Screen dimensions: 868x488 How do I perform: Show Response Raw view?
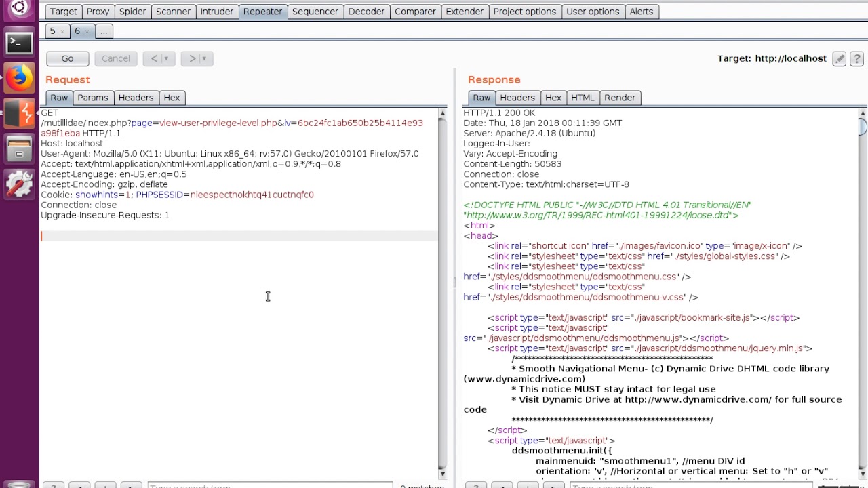pyautogui.click(x=481, y=98)
